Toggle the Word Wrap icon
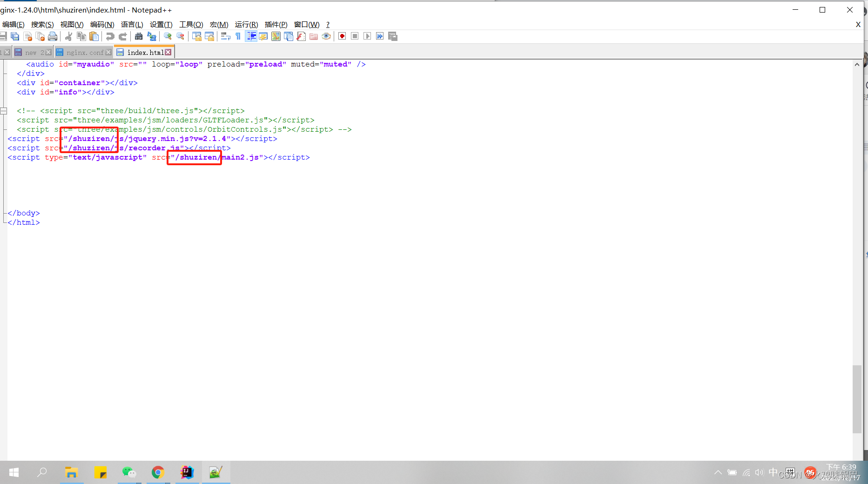 coord(226,36)
